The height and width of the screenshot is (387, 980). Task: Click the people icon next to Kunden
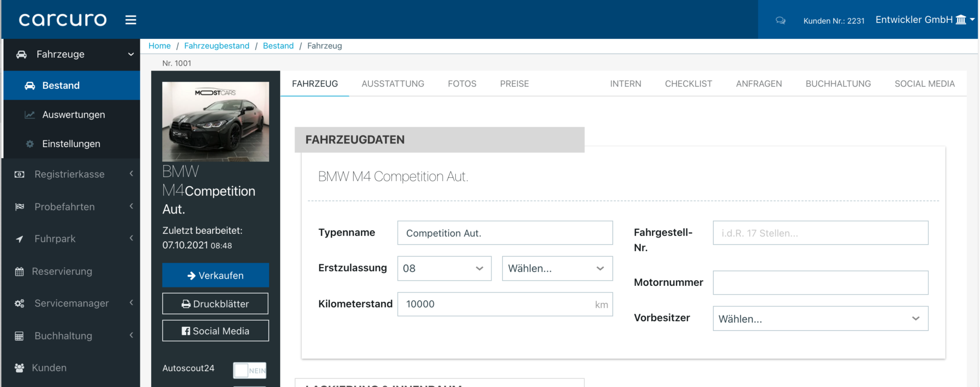(x=19, y=368)
